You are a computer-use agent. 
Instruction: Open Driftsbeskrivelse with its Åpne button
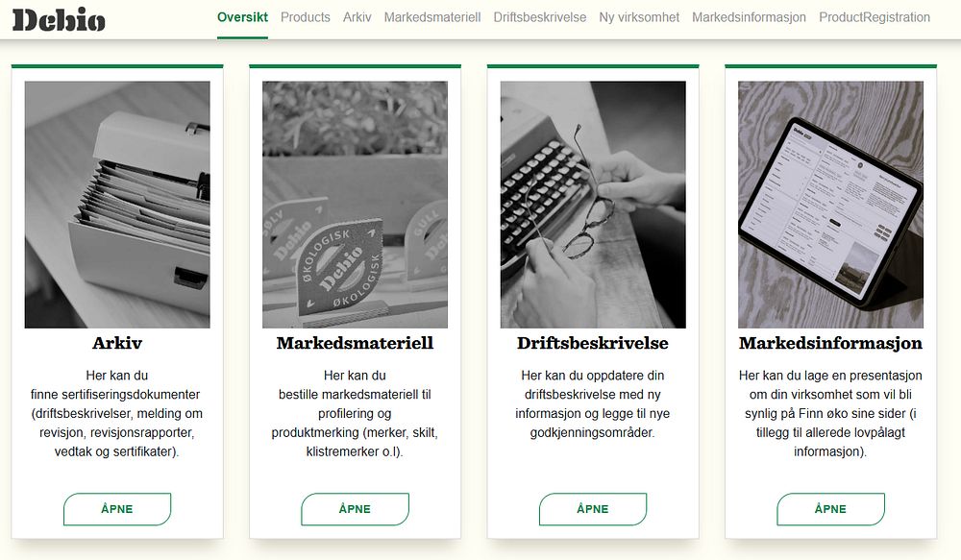(593, 509)
